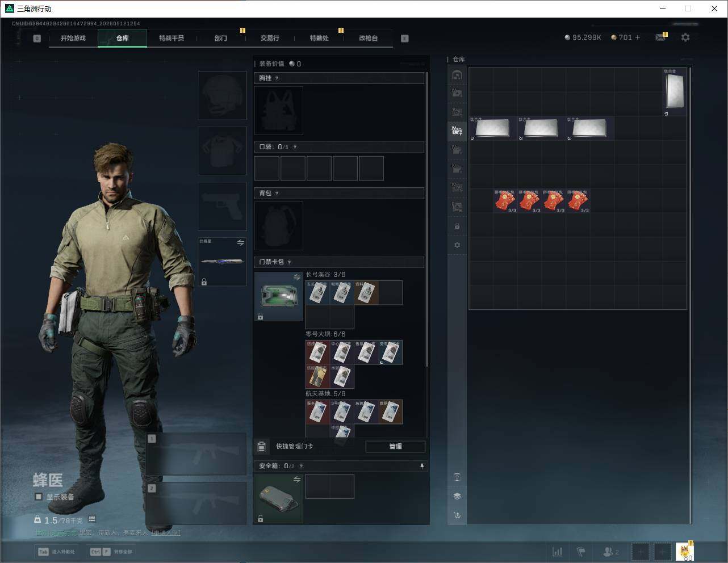This screenshot has height=563, width=728.
Task: Click the locked warehouse expansion slot
Action: (x=457, y=226)
